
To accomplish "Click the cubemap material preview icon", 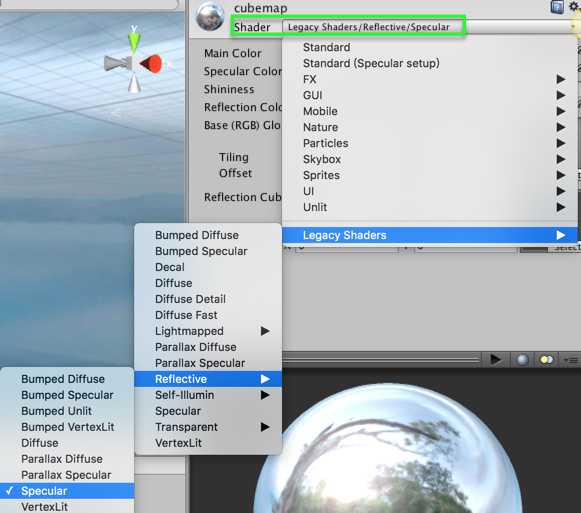I will (210, 16).
